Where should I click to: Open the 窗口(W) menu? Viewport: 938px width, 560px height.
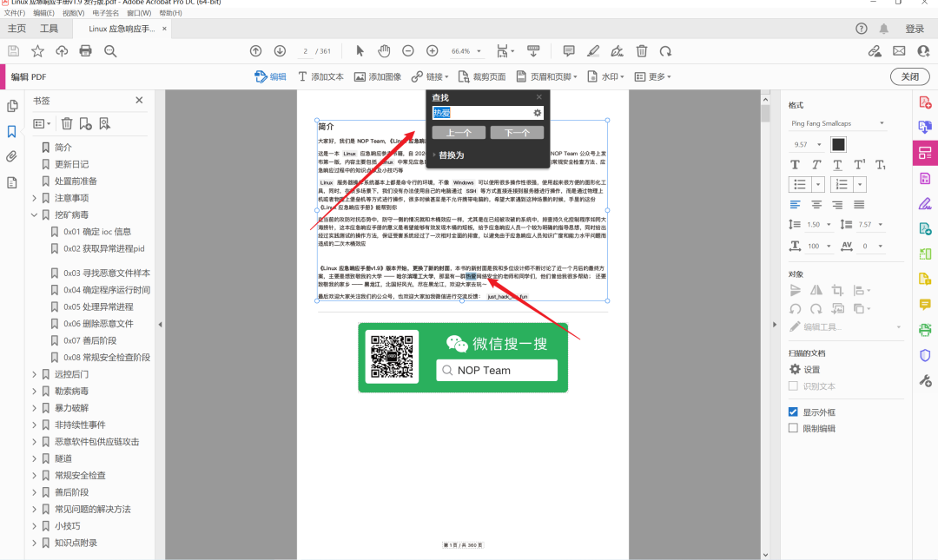click(139, 13)
